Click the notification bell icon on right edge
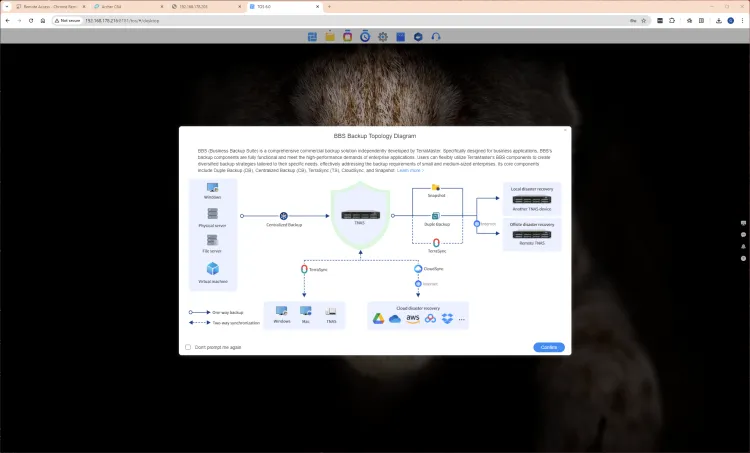The height and width of the screenshot is (453, 750). tap(743, 245)
